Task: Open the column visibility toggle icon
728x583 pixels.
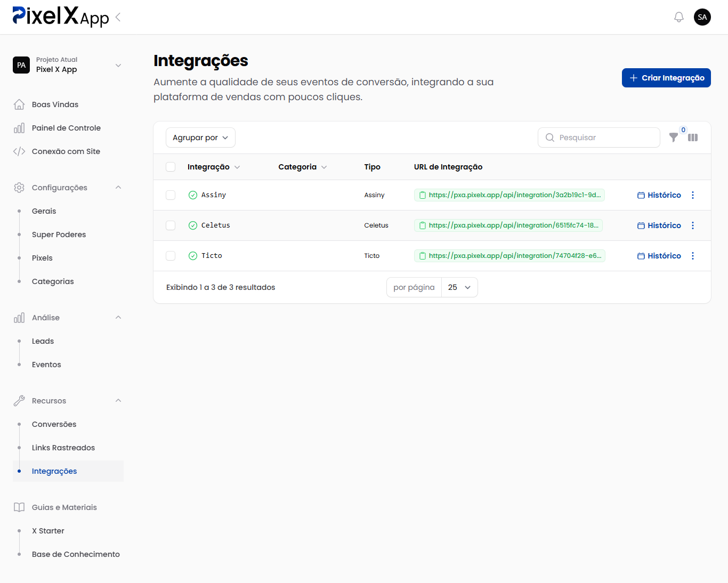Action: click(693, 137)
